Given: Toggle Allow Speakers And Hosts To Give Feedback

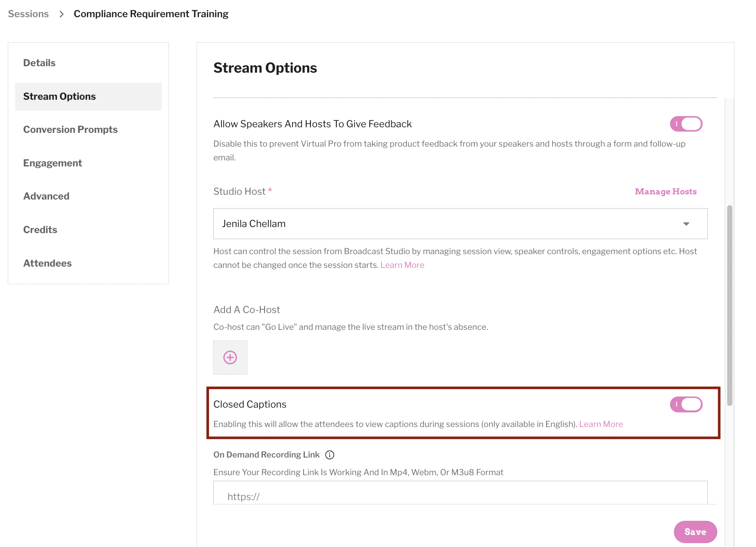Looking at the screenshot, I should [686, 124].
